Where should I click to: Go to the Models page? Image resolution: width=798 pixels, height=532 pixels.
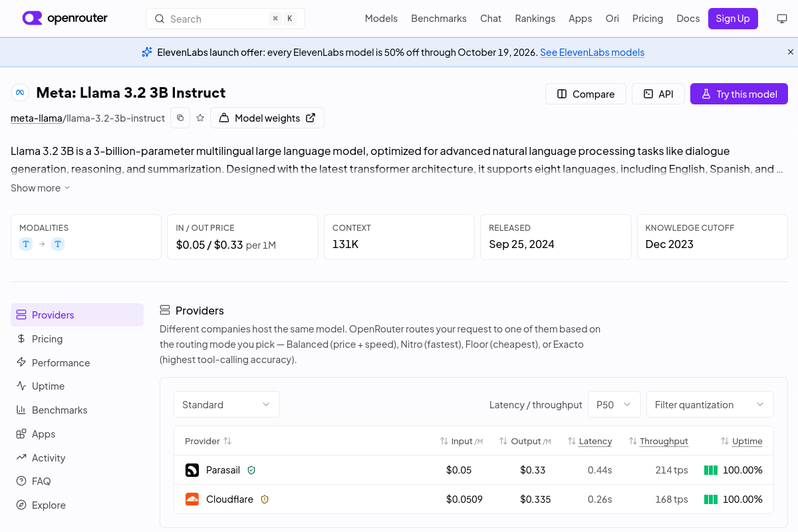point(381,19)
